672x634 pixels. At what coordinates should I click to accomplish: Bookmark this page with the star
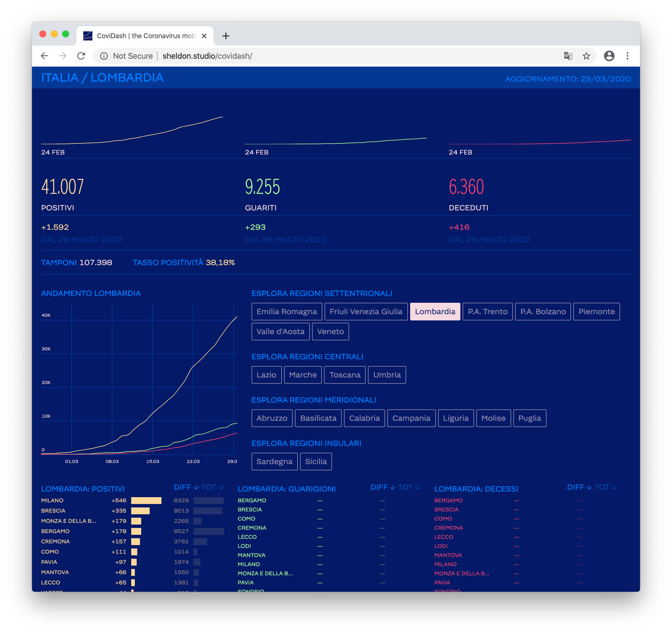(586, 56)
